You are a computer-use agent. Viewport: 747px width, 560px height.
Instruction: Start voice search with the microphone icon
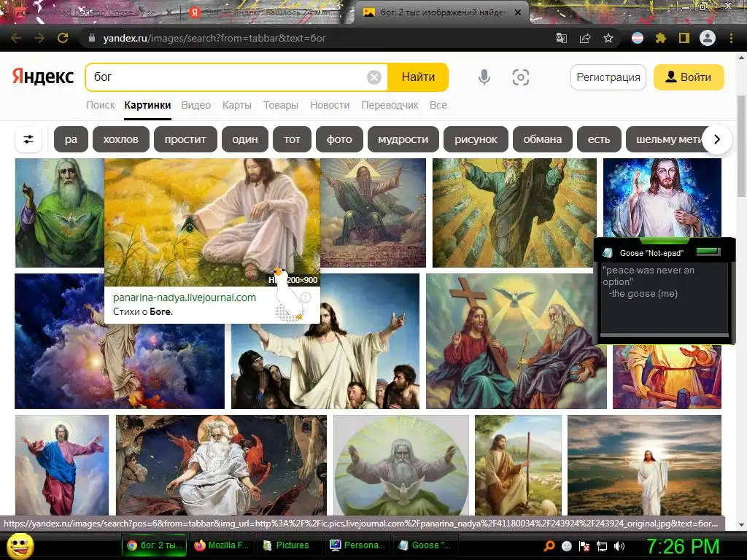pyautogui.click(x=484, y=77)
